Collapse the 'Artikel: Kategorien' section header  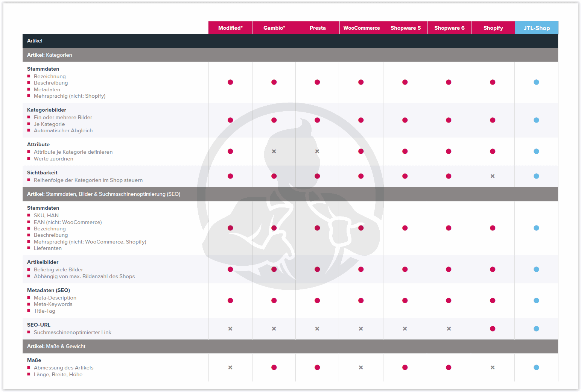[x=49, y=55]
